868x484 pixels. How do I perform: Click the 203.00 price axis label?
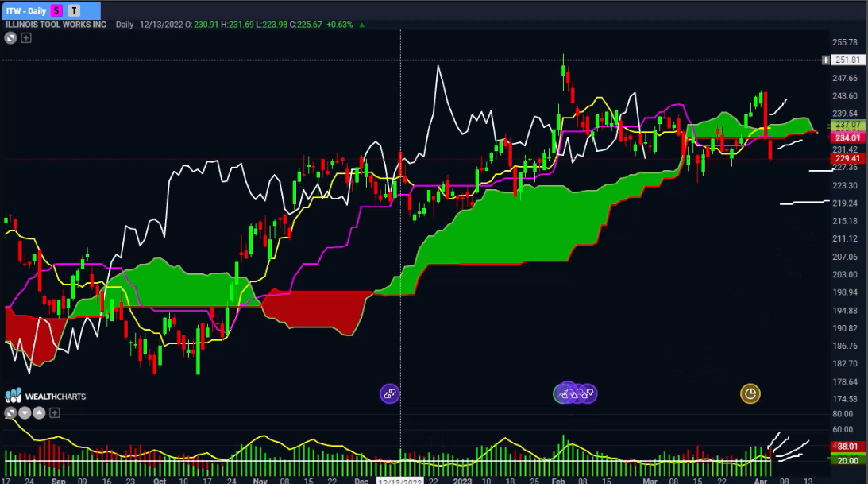click(x=845, y=275)
